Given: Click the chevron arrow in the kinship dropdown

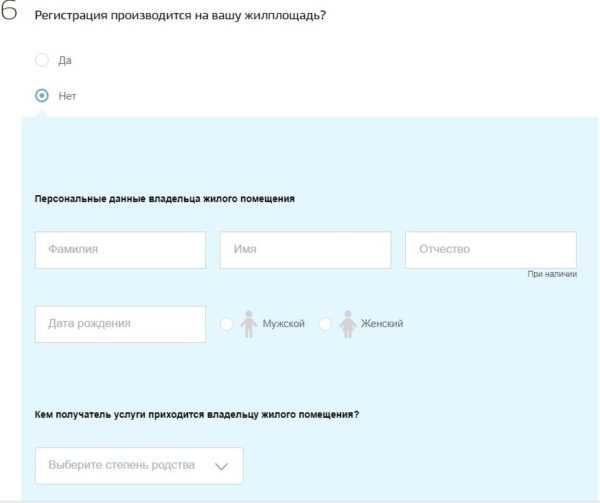Looking at the screenshot, I should click(222, 466).
